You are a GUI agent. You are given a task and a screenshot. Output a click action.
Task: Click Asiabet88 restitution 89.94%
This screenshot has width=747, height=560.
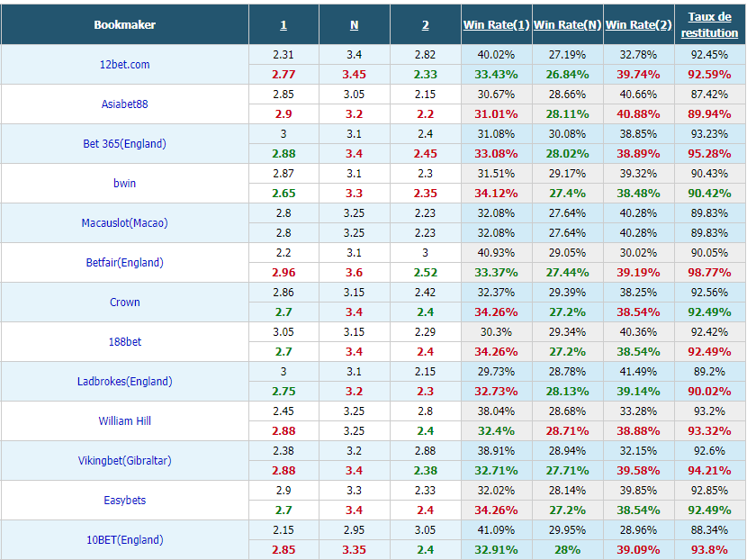[710, 114]
